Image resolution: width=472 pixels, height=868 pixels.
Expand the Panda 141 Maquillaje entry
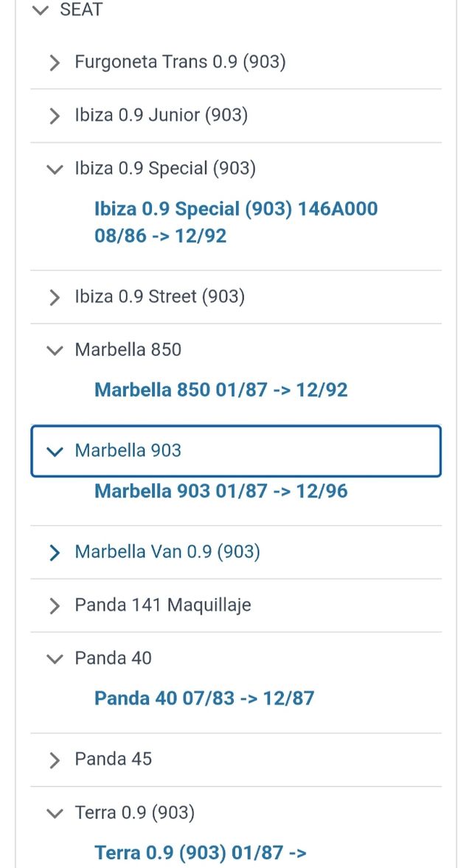pos(54,606)
